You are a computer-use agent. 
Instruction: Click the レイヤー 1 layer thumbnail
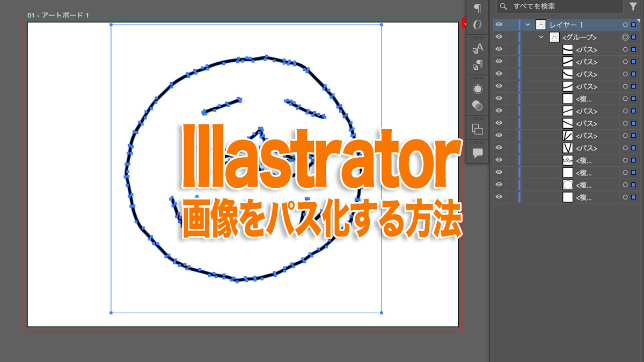click(540, 24)
